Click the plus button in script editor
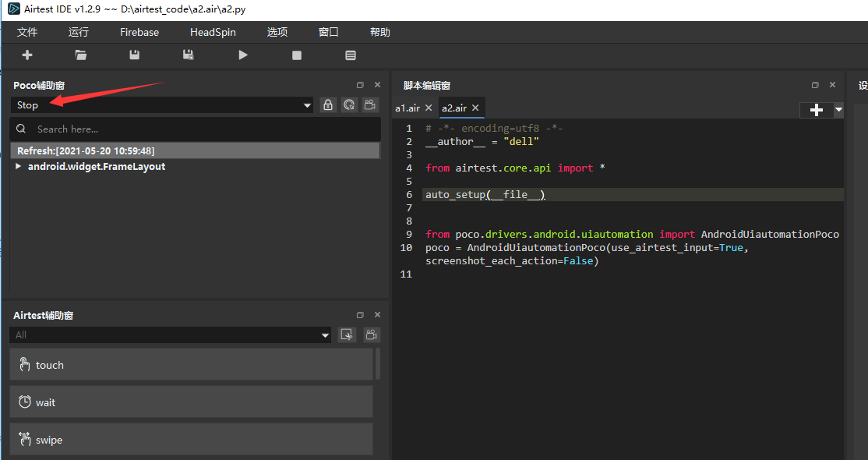868x460 pixels. coord(817,110)
